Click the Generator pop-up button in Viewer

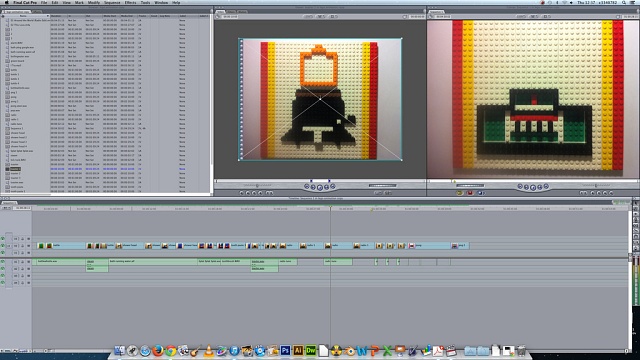(x=388, y=193)
